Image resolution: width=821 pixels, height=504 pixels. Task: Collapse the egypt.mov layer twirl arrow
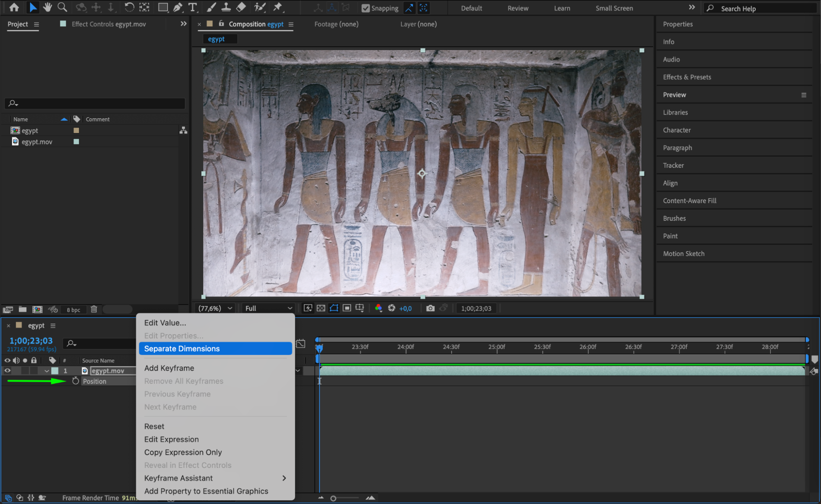[x=46, y=371]
